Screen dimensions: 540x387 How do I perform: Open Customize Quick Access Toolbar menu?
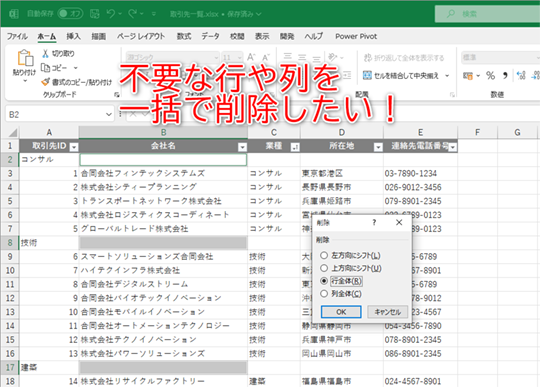154,14
